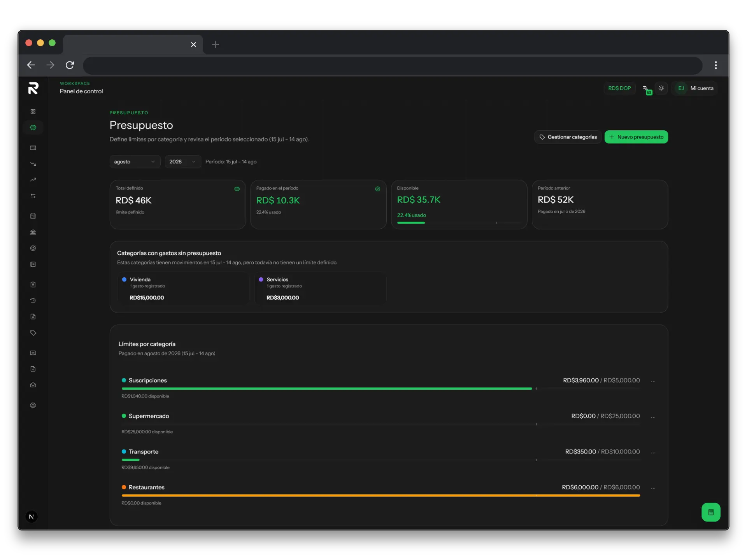Click Nuevo presupuesto button
The height and width of the screenshot is (560, 747).
[636, 137]
